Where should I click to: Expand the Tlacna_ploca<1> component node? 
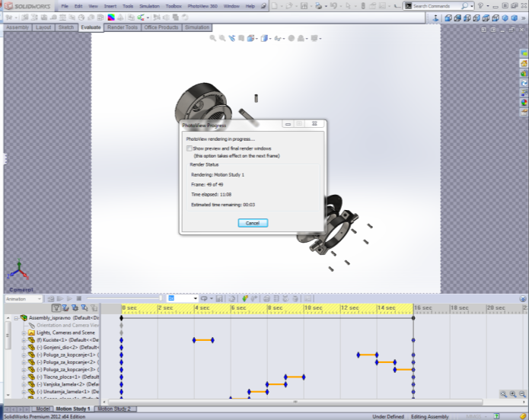tap(24, 377)
